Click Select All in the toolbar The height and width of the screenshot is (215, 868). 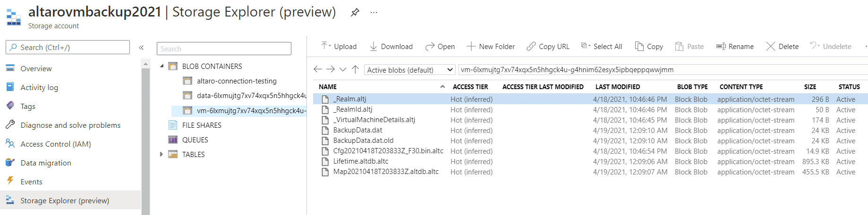click(602, 46)
